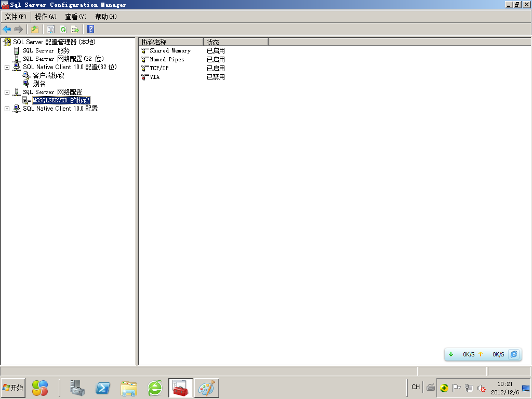Click the Refresh toolbar icon
The image size is (532, 399).
point(63,30)
